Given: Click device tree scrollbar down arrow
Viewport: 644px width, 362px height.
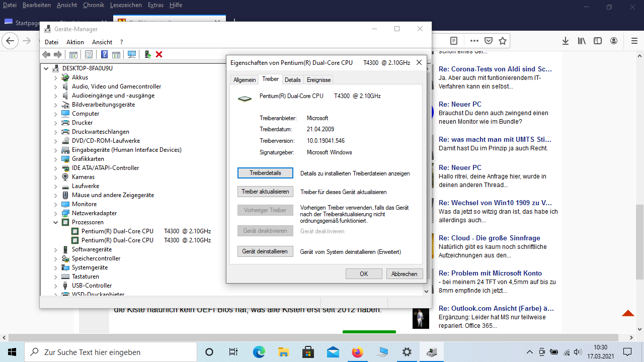Looking at the screenshot, I should tap(427, 291).
